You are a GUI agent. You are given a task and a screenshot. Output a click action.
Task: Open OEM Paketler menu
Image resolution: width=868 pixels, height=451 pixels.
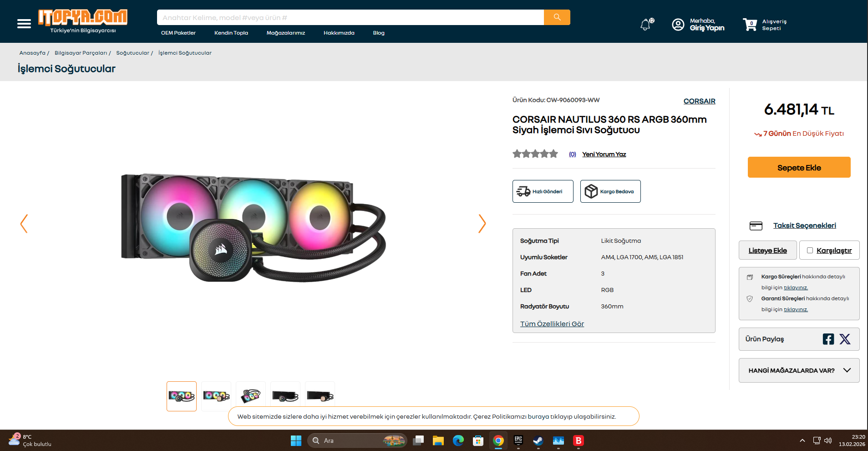point(178,33)
